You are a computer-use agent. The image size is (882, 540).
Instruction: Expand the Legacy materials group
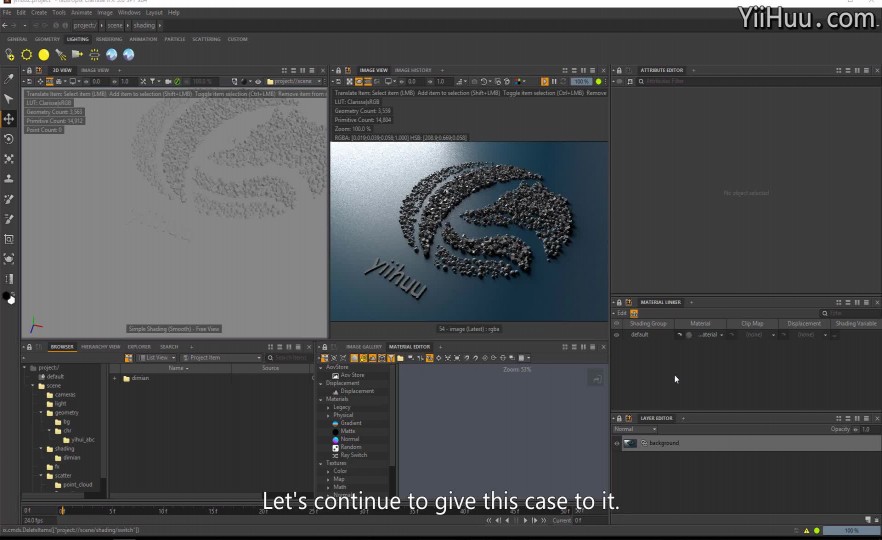click(328, 407)
